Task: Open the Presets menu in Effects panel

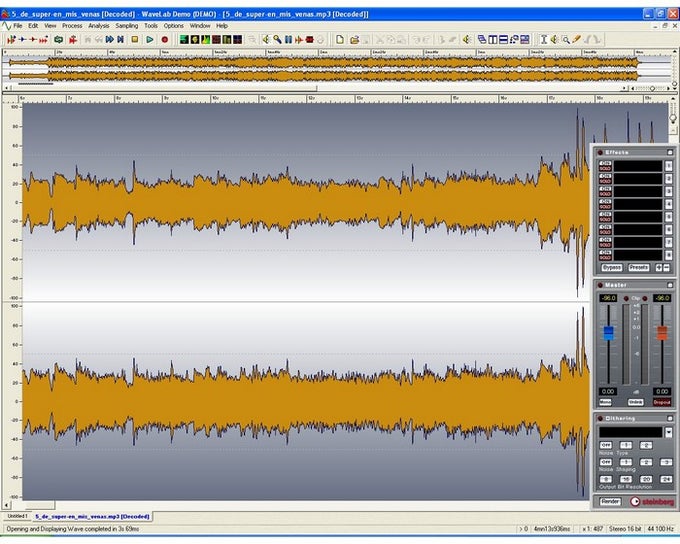Action: point(639,267)
